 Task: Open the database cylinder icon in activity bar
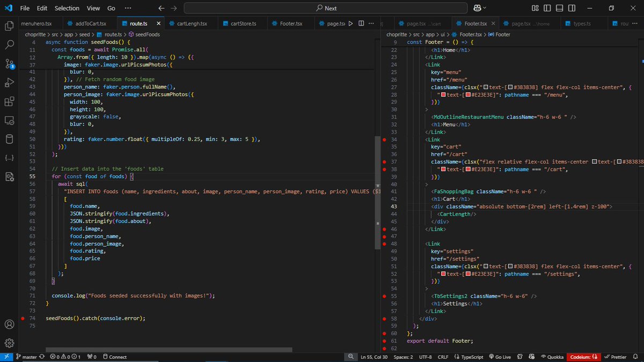tap(9, 139)
